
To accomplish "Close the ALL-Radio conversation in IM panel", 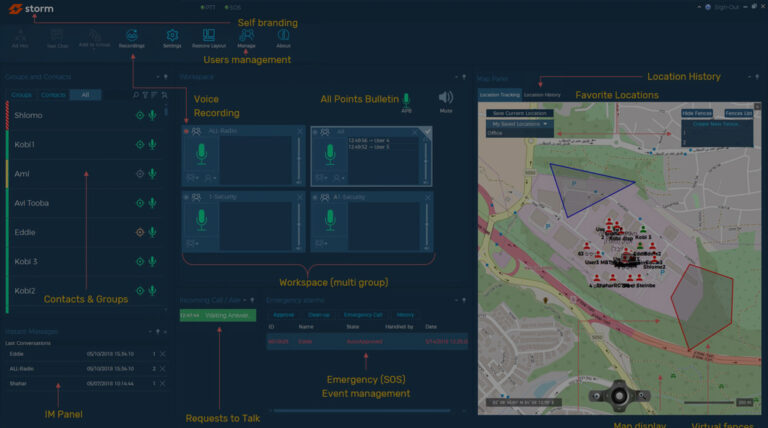I will pyautogui.click(x=163, y=369).
